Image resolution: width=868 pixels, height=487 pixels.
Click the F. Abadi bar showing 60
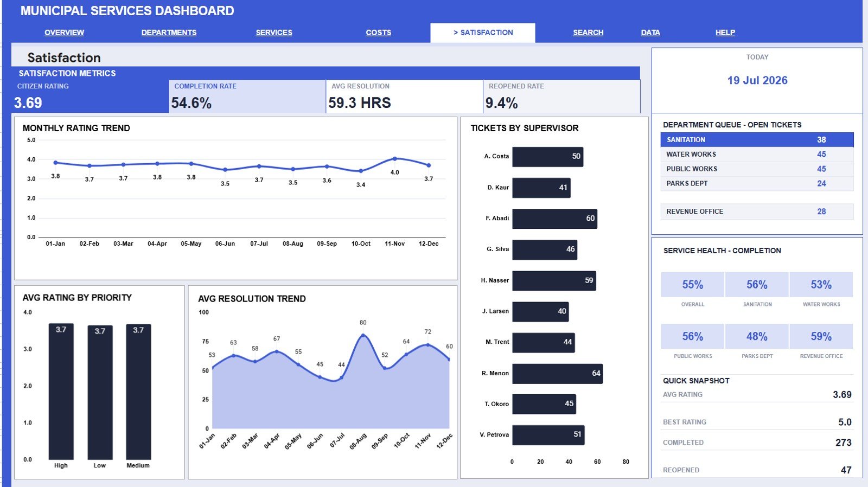click(554, 219)
